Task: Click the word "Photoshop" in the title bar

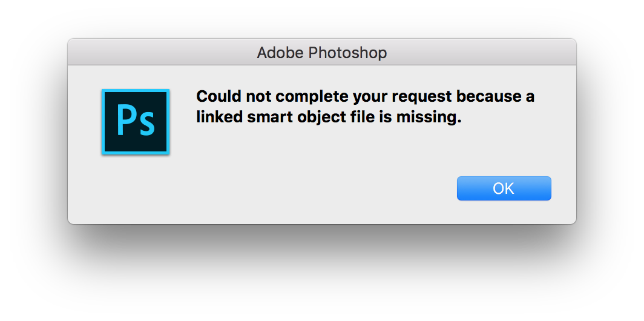Action: pos(348,53)
